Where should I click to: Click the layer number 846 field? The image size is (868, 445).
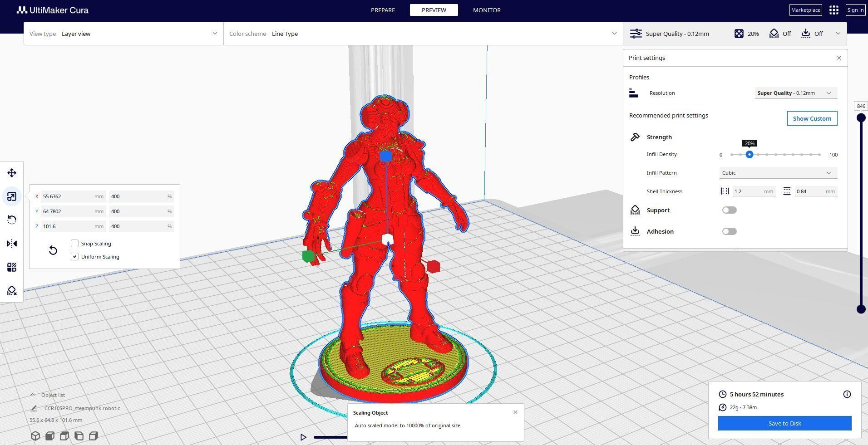click(x=861, y=106)
